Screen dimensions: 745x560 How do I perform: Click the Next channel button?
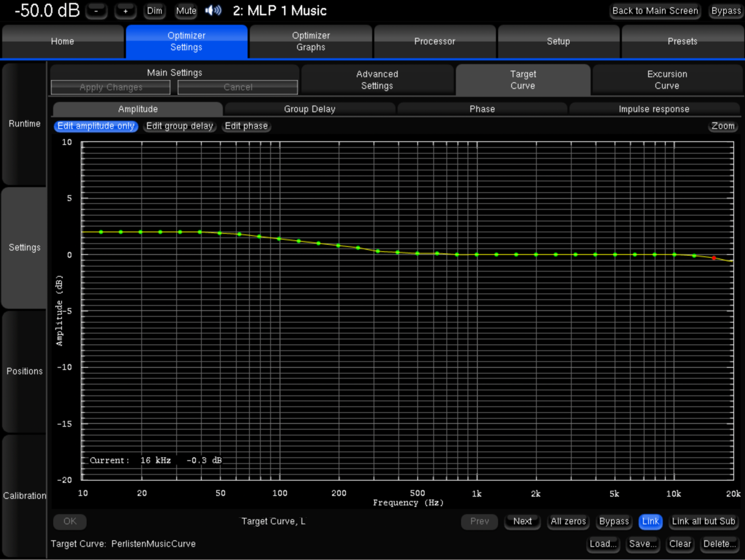523,521
